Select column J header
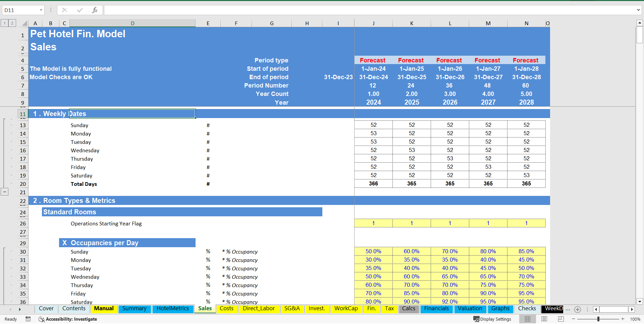Image resolution: width=644 pixels, height=324 pixels. [373, 23]
